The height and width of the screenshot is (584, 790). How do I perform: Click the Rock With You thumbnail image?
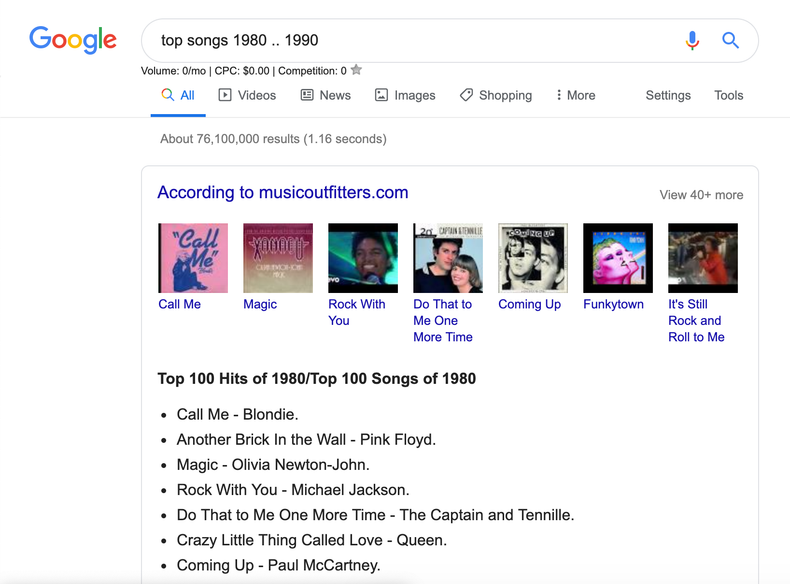[x=363, y=258]
